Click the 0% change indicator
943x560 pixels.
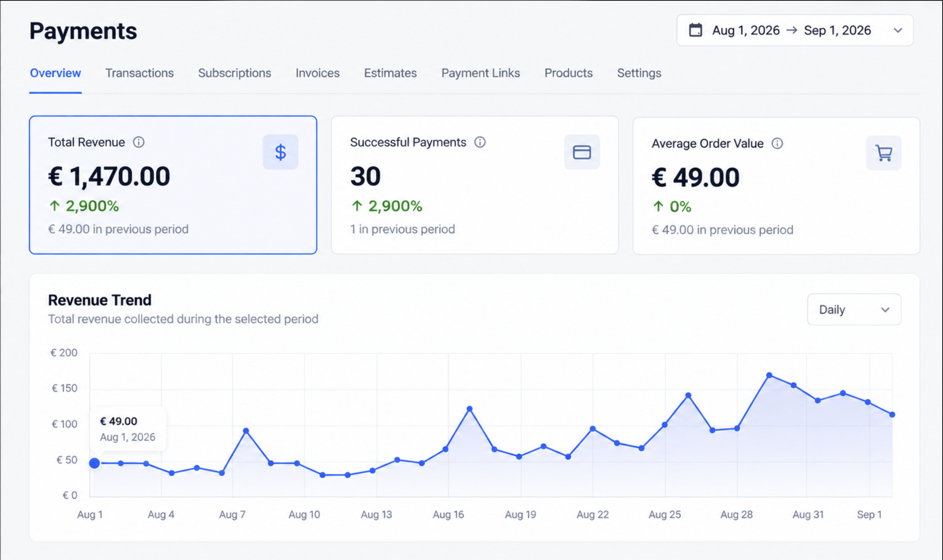[x=672, y=206]
